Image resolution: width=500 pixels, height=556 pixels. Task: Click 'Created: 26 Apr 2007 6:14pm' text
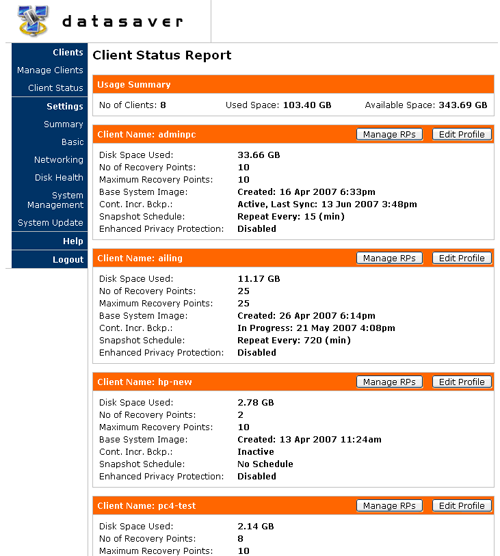pos(306,316)
